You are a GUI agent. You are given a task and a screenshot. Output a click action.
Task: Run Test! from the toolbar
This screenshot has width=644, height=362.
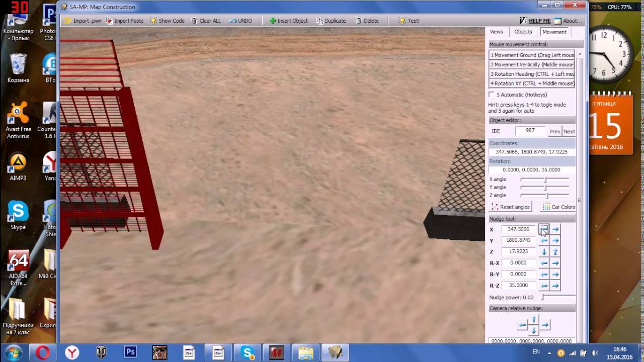coord(409,21)
